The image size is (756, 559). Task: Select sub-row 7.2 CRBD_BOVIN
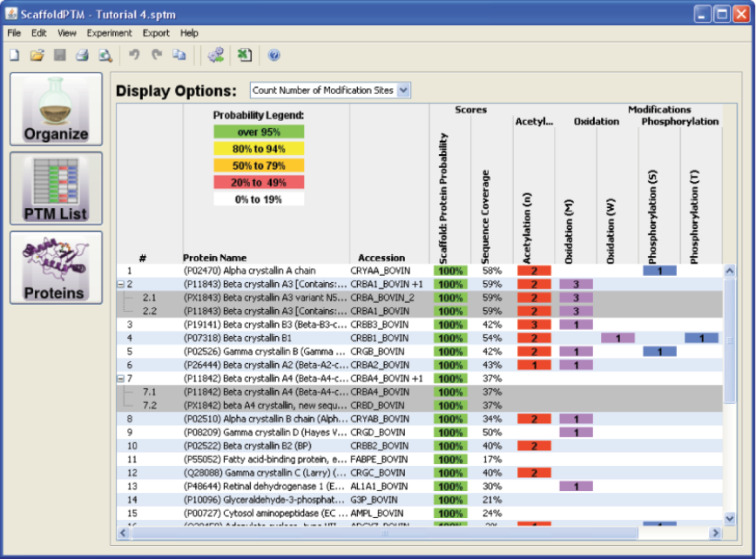coord(420,406)
